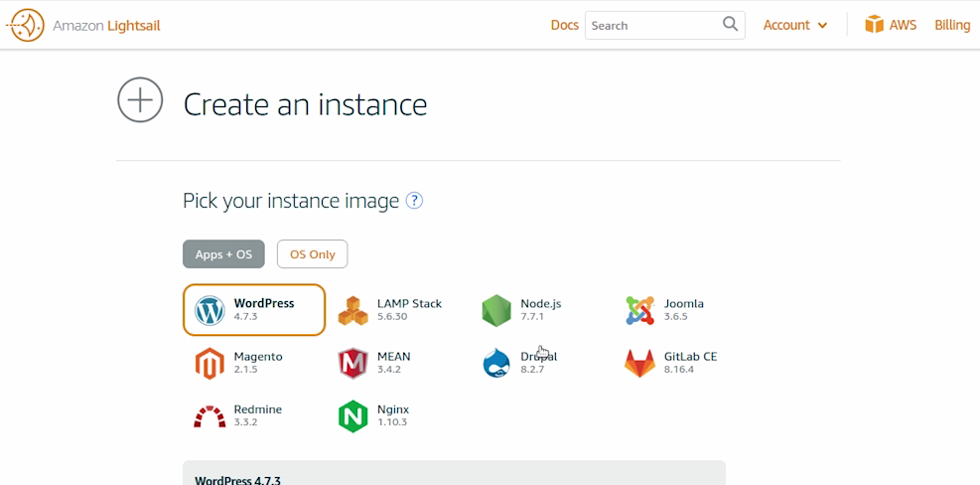Click the WordPress 4.7.3 description heading

[x=237, y=480]
